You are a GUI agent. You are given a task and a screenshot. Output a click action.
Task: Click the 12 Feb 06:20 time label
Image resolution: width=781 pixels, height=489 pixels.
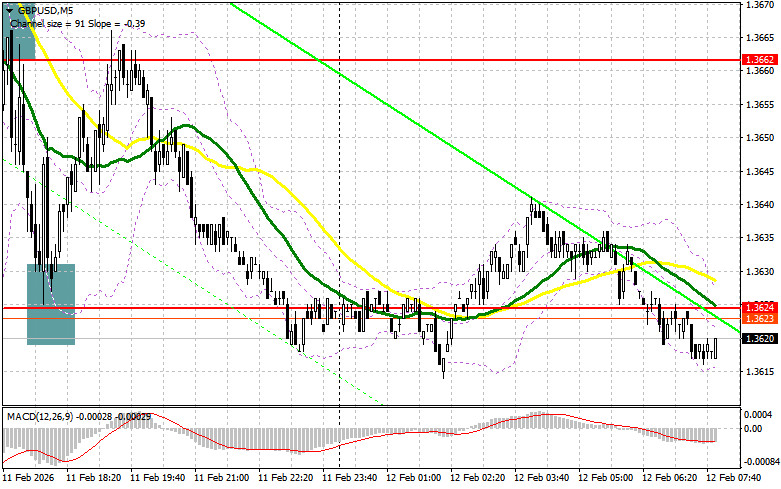(669, 478)
